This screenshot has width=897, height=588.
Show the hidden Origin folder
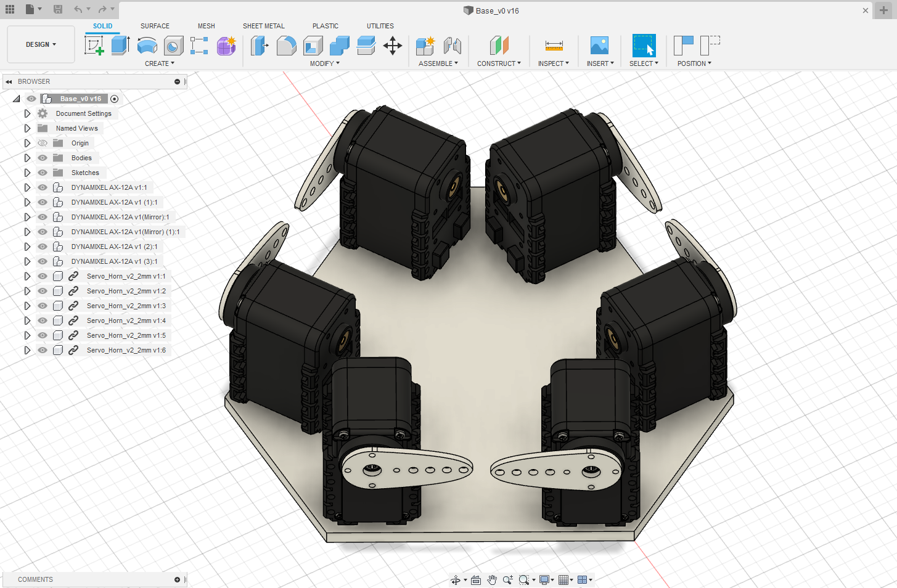[x=43, y=143]
